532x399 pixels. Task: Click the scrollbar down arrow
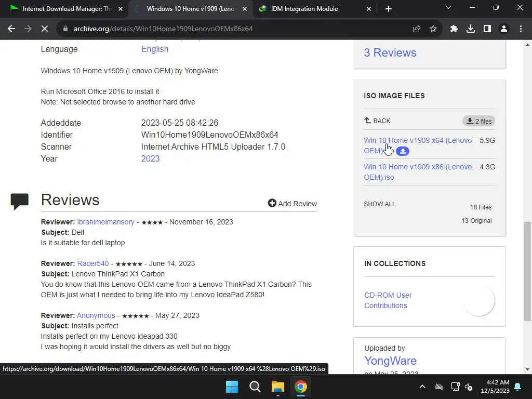(x=527, y=369)
